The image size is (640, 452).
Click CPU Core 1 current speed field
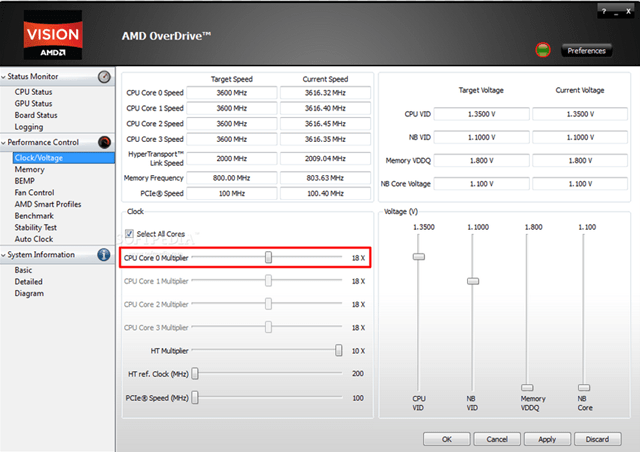[325, 108]
